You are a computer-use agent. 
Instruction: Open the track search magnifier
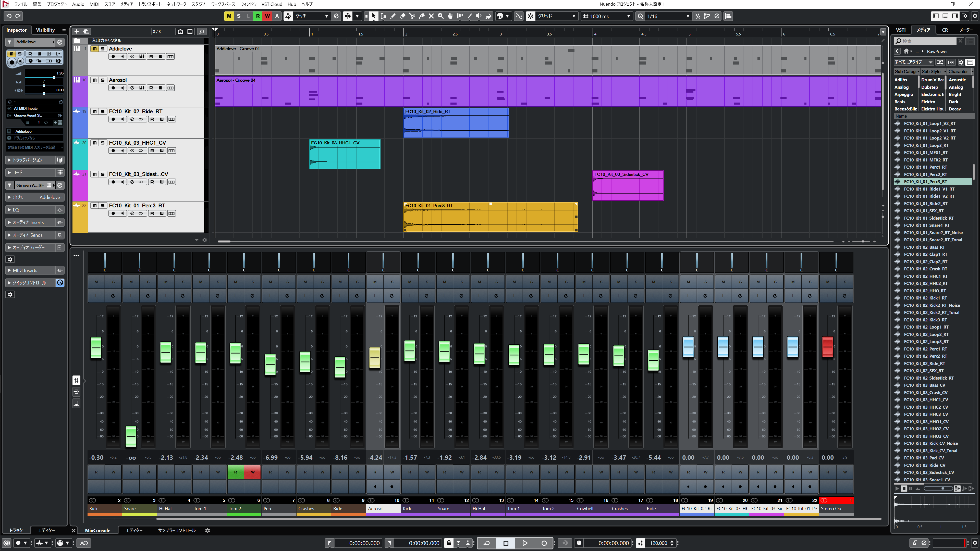click(x=202, y=32)
